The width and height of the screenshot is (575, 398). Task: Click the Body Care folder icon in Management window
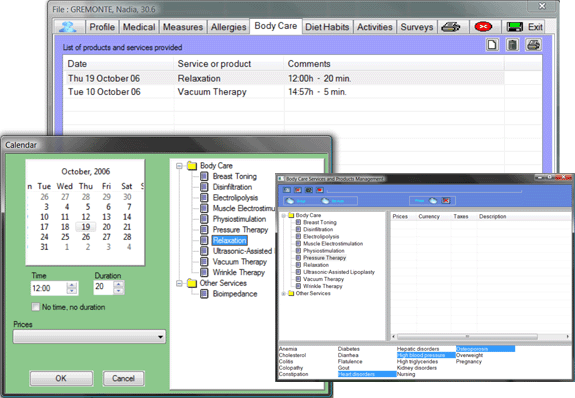tap(291, 215)
